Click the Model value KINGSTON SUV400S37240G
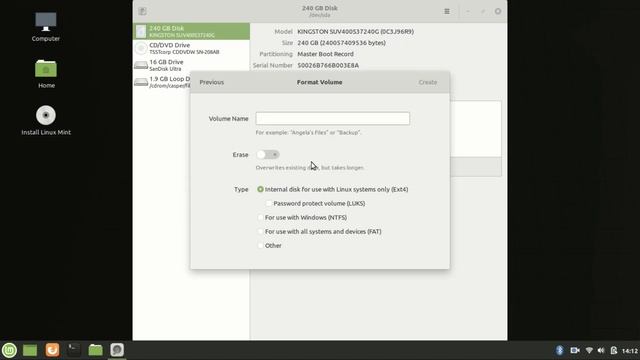The height and width of the screenshot is (360, 640). [356, 31]
